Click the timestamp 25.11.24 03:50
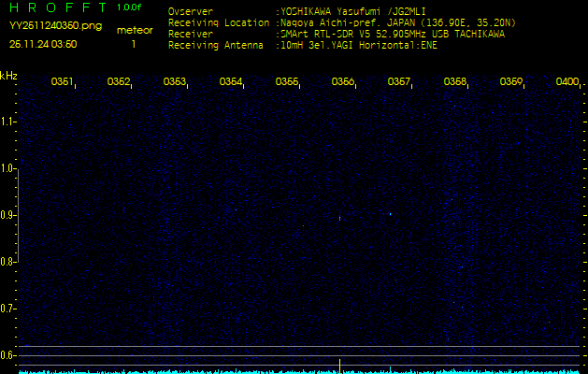The height and width of the screenshot is (374, 588). (x=43, y=44)
